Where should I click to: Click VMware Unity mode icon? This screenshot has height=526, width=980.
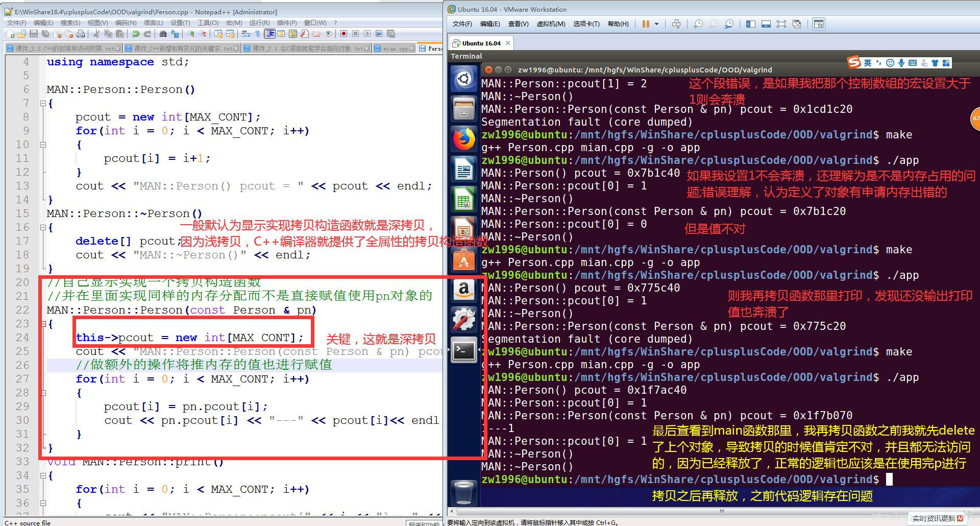797,24
